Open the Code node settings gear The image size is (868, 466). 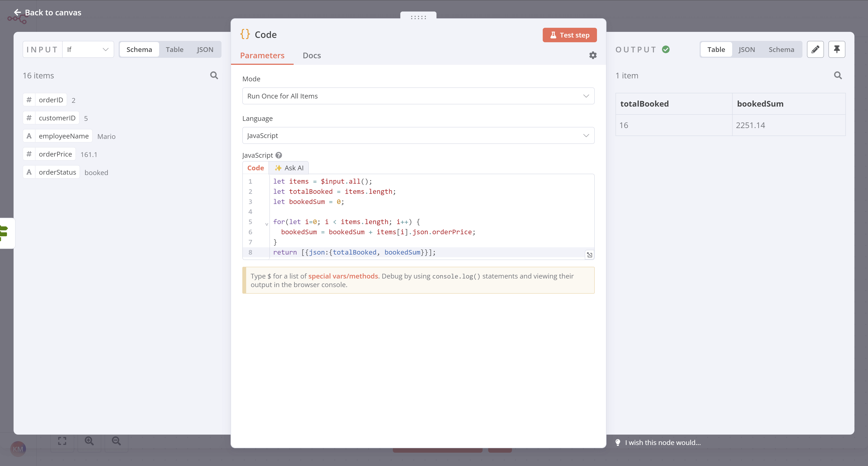[593, 55]
